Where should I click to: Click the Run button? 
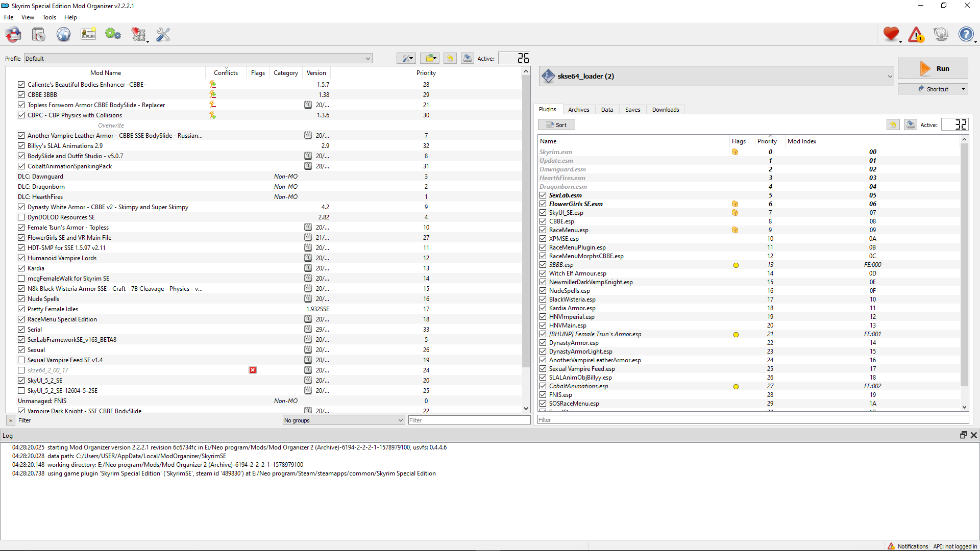pyautogui.click(x=933, y=68)
